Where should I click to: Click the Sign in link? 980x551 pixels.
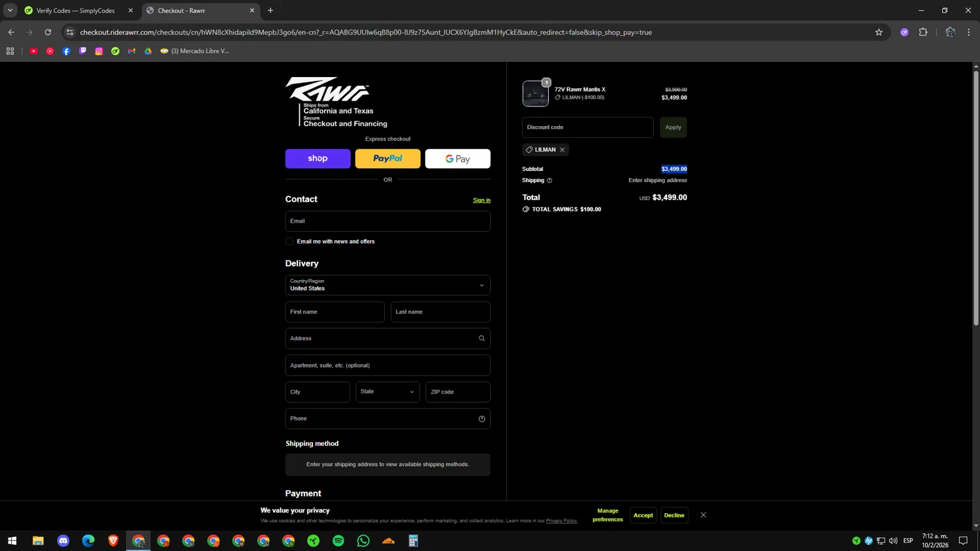click(x=482, y=200)
